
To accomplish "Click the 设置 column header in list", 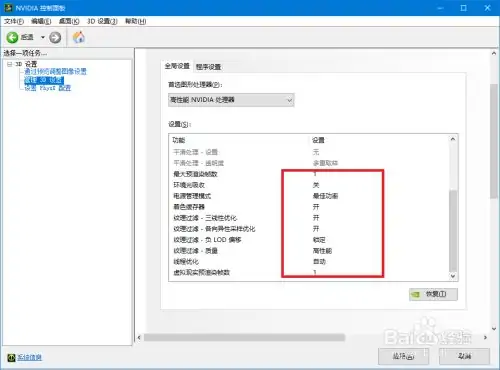I will point(318,140).
